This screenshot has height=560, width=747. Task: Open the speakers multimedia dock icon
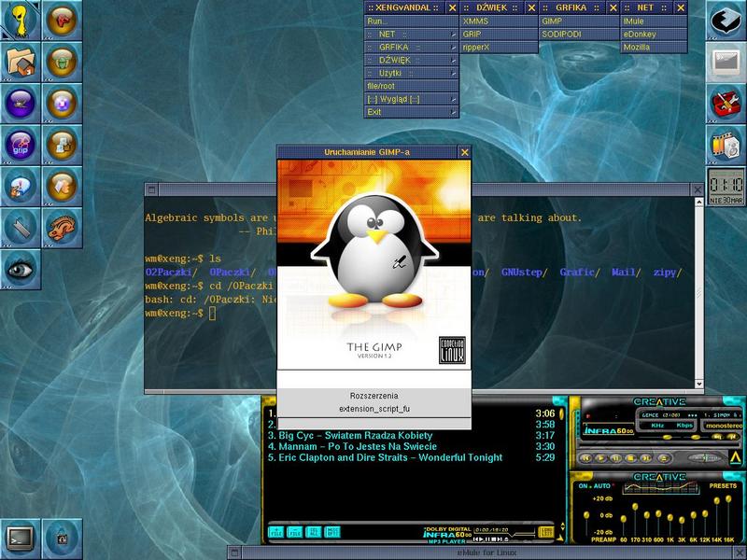pos(726,145)
